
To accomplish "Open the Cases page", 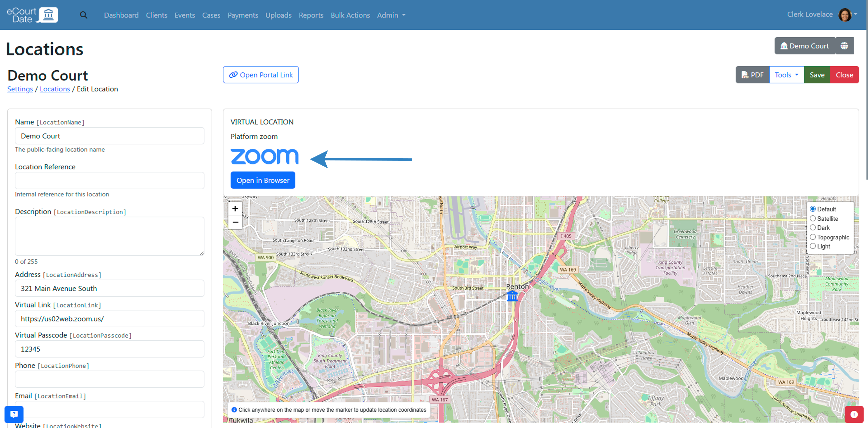I will pos(211,15).
